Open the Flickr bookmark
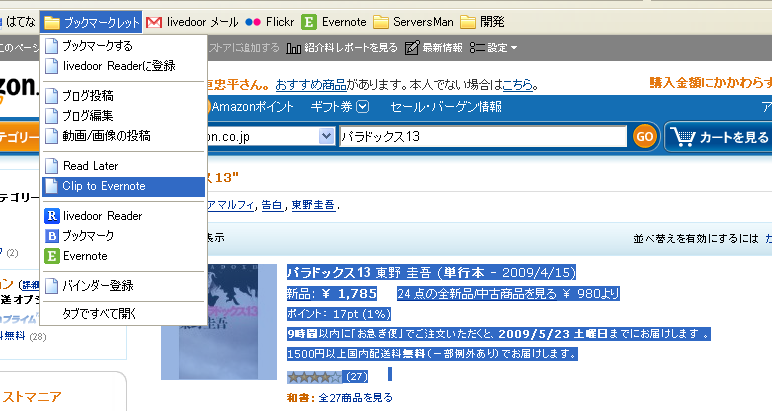The width and height of the screenshot is (772, 411). coord(269,22)
